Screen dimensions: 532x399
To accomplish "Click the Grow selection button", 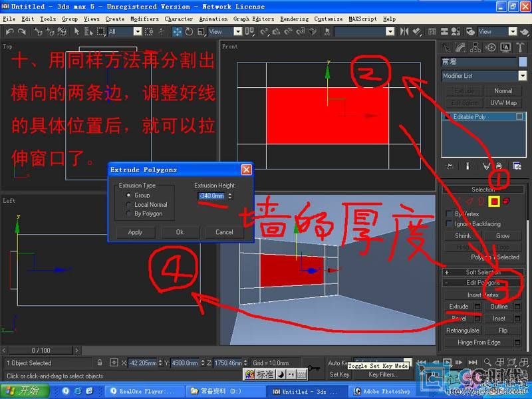I will pyautogui.click(x=503, y=236).
